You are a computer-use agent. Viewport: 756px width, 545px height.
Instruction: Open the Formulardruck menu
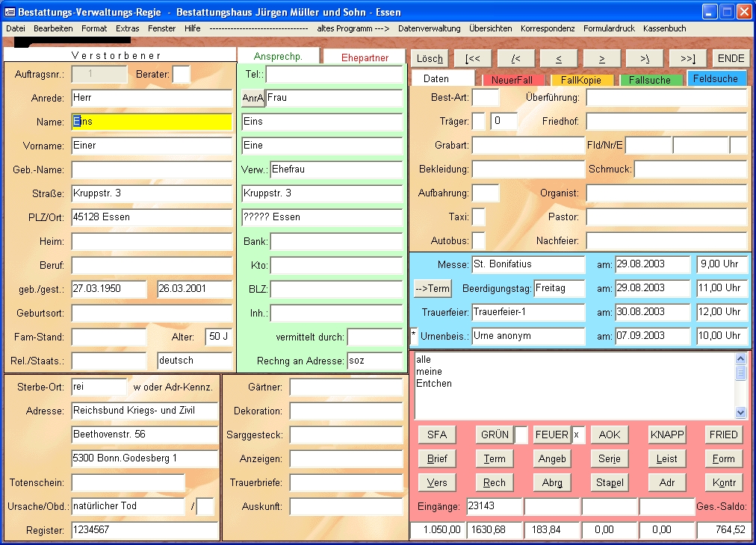pyautogui.click(x=609, y=28)
